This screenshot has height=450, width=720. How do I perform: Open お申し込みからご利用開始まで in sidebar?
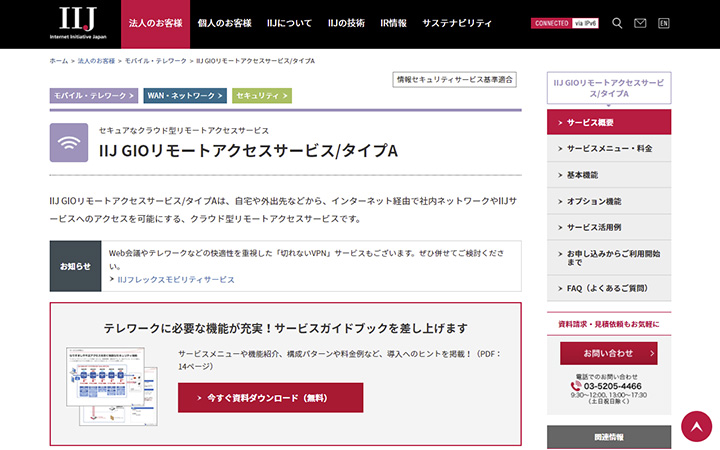point(609,258)
